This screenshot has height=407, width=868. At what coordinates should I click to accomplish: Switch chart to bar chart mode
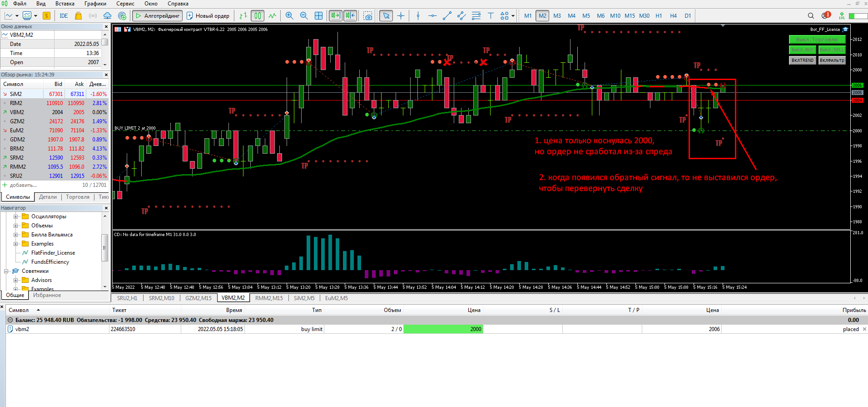243,15
